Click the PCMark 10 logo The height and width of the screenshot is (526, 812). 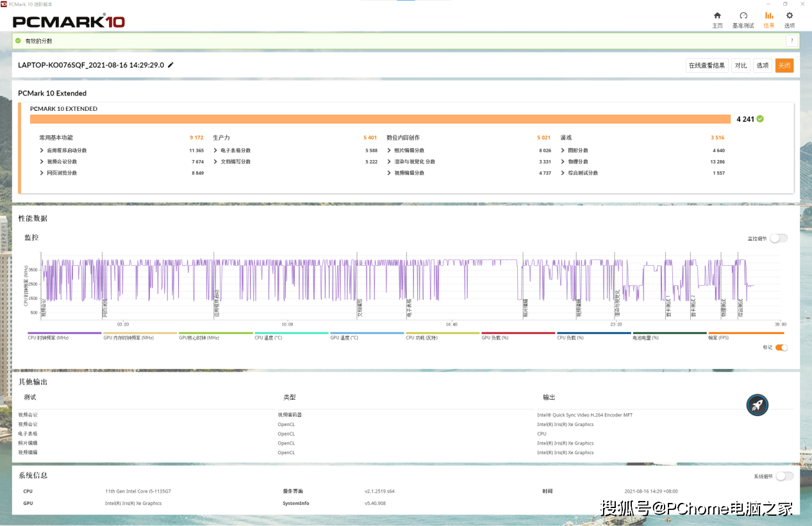(69, 21)
